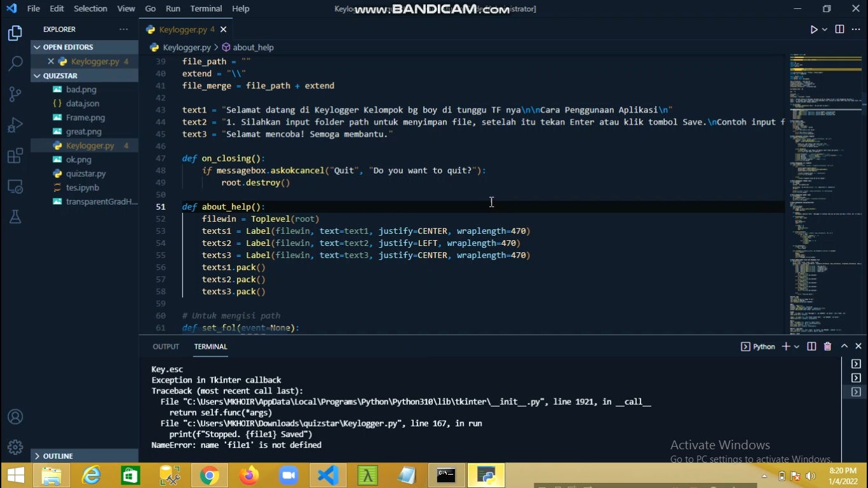Kill terminal with trash icon

point(827,346)
